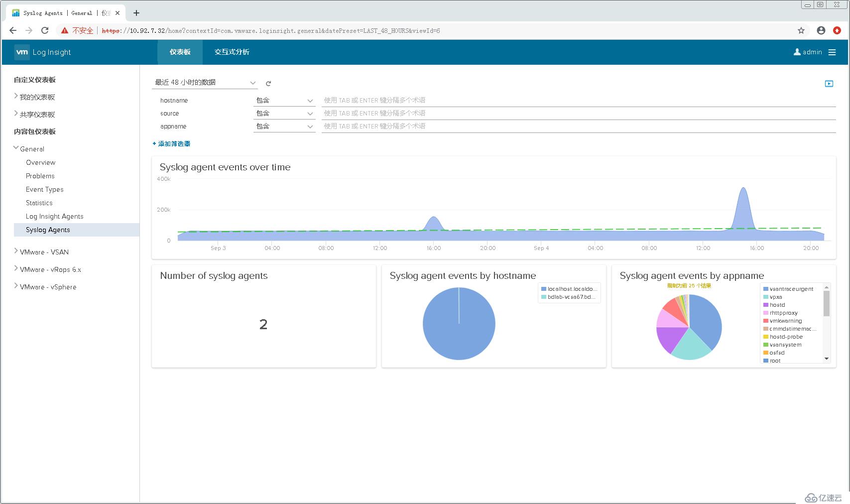Click the Syslog agent events by appname title
The image size is (850, 504).
(x=692, y=276)
